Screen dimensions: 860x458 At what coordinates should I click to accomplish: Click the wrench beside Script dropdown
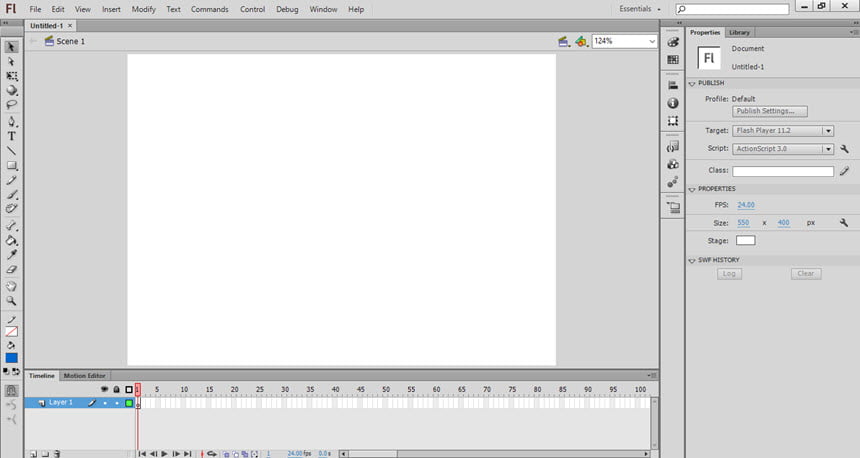(x=845, y=149)
